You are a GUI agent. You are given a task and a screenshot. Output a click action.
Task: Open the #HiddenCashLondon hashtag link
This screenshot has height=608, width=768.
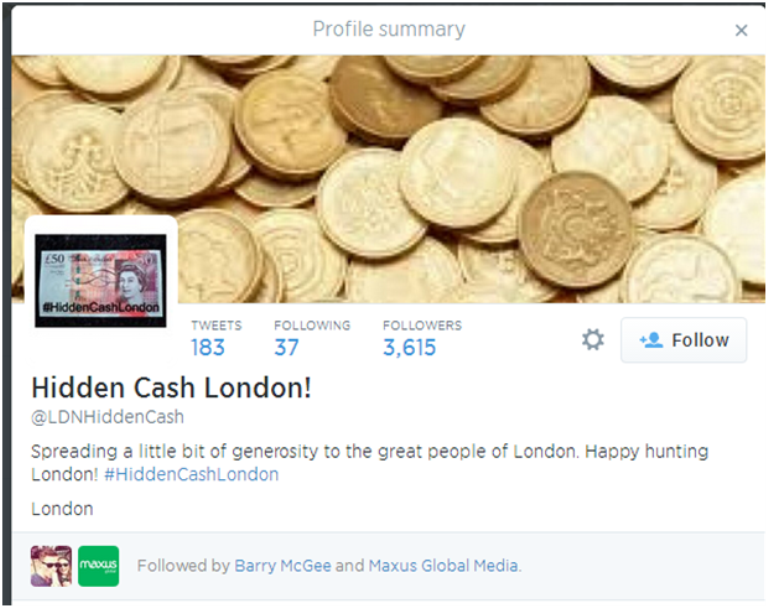click(x=192, y=474)
